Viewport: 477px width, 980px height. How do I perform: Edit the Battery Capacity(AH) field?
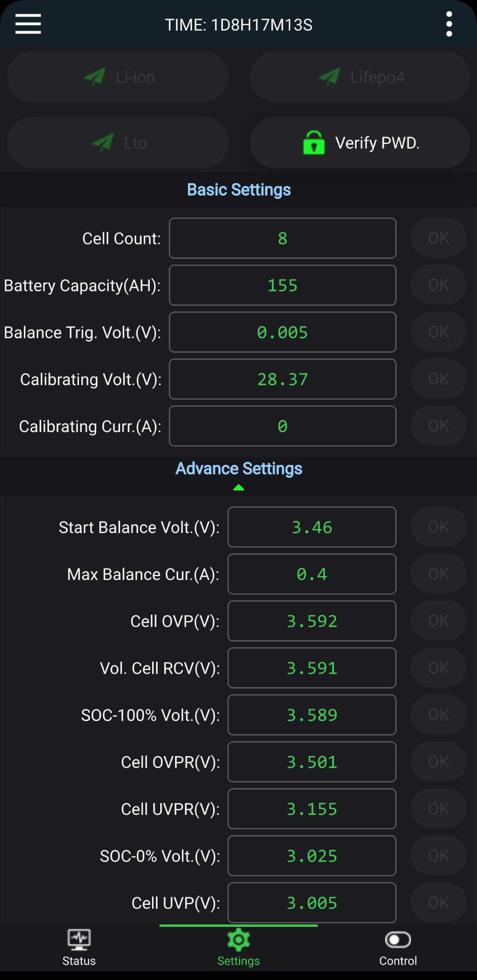point(282,285)
